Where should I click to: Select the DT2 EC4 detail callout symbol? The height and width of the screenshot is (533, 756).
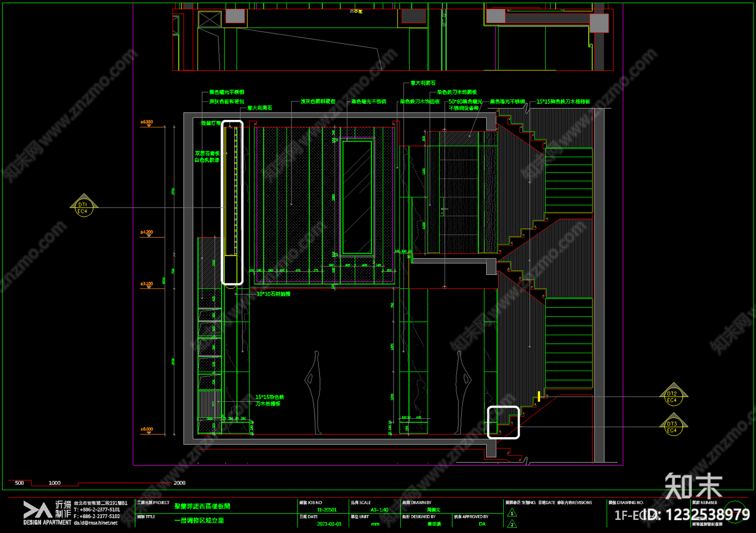tap(674, 395)
